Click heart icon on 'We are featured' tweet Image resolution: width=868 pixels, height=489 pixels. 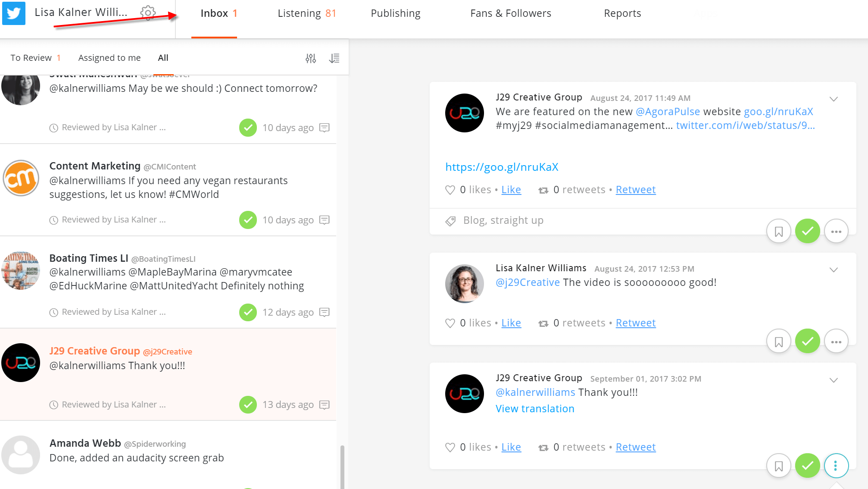(x=450, y=190)
